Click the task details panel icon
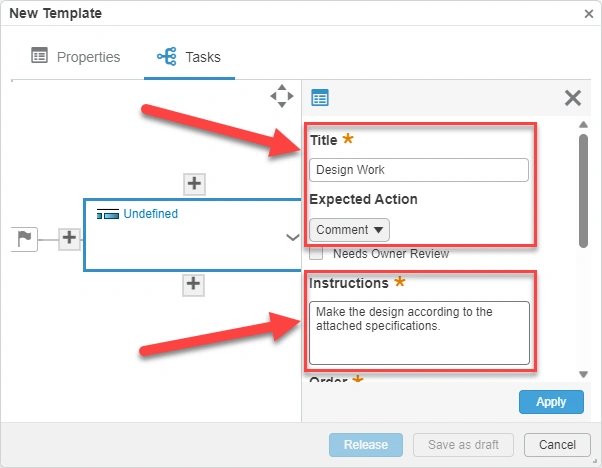The width and height of the screenshot is (602, 468). (x=320, y=97)
